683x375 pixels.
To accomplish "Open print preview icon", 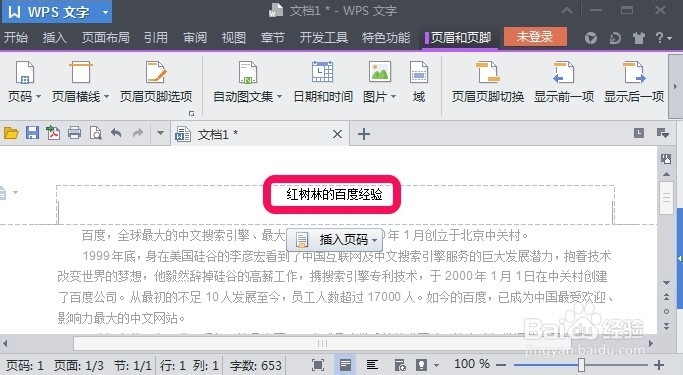I will point(95,133).
